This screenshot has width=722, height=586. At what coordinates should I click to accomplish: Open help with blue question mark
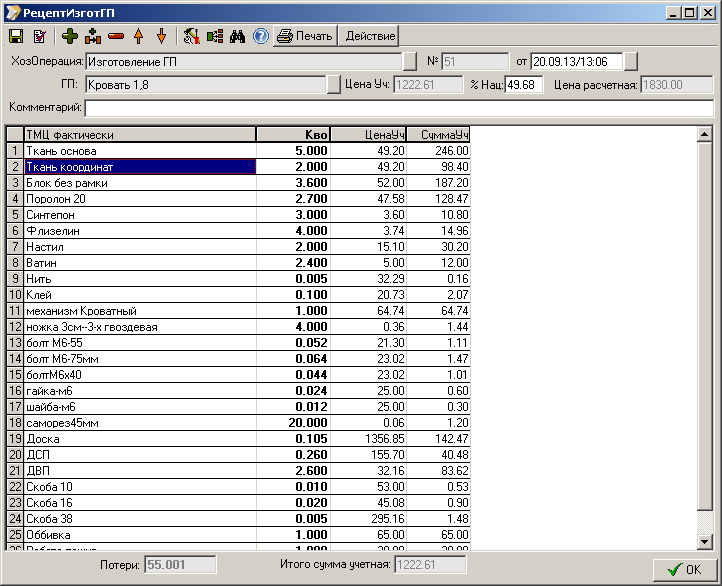click(x=261, y=36)
